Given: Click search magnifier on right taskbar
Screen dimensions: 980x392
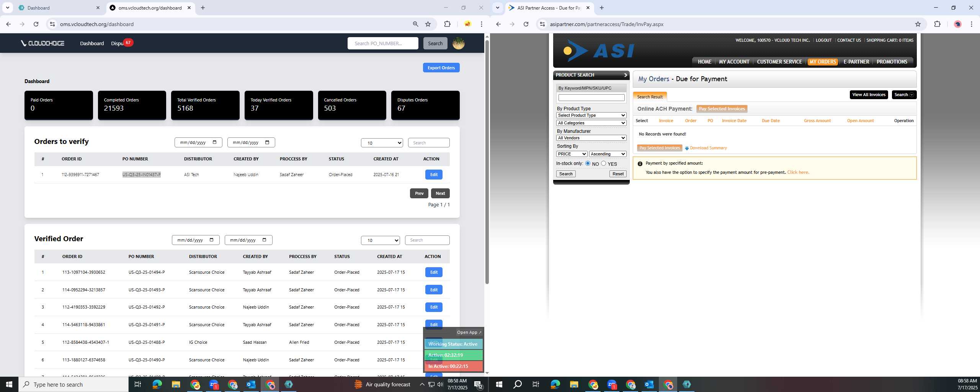Looking at the screenshot, I should (x=517, y=384).
